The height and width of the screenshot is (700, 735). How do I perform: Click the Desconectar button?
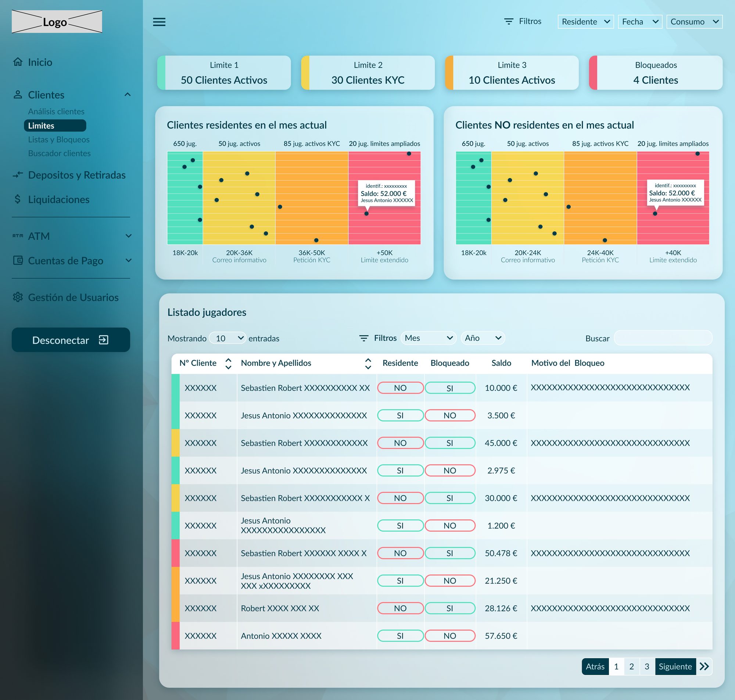[x=71, y=340]
